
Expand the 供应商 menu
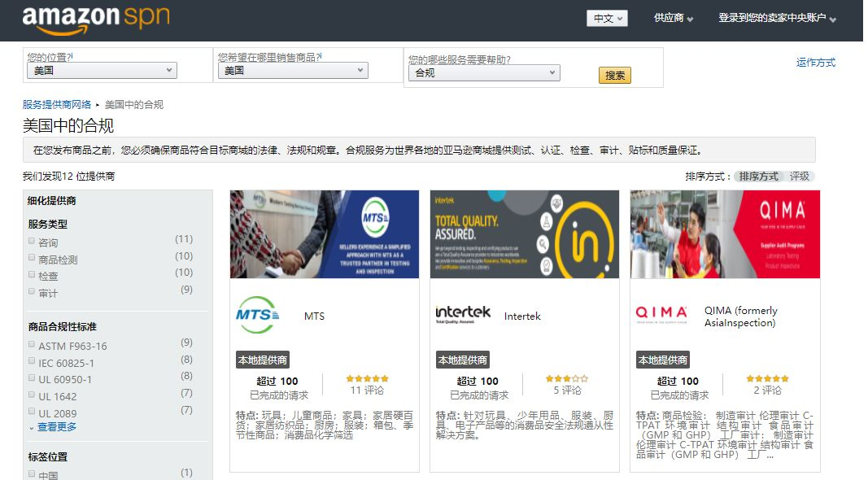coord(673,18)
